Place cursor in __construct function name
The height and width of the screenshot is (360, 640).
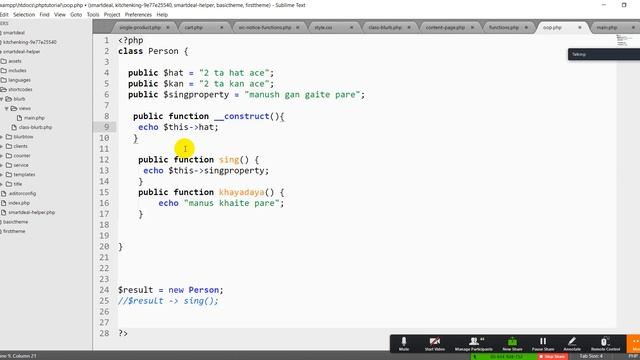point(242,116)
